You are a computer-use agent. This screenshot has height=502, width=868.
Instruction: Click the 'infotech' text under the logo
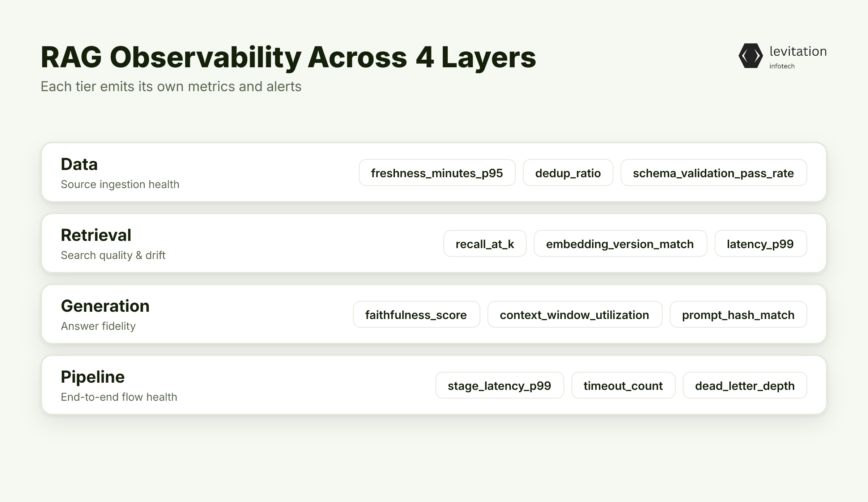click(782, 66)
